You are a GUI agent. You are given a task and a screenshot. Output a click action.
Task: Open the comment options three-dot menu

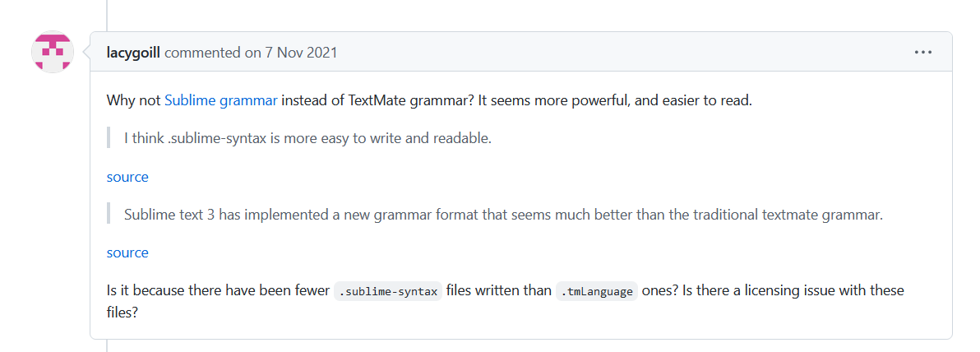click(923, 53)
